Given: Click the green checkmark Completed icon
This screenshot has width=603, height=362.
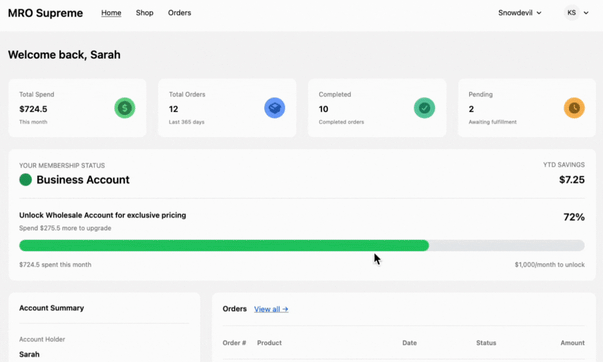Looking at the screenshot, I should [425, 108].
